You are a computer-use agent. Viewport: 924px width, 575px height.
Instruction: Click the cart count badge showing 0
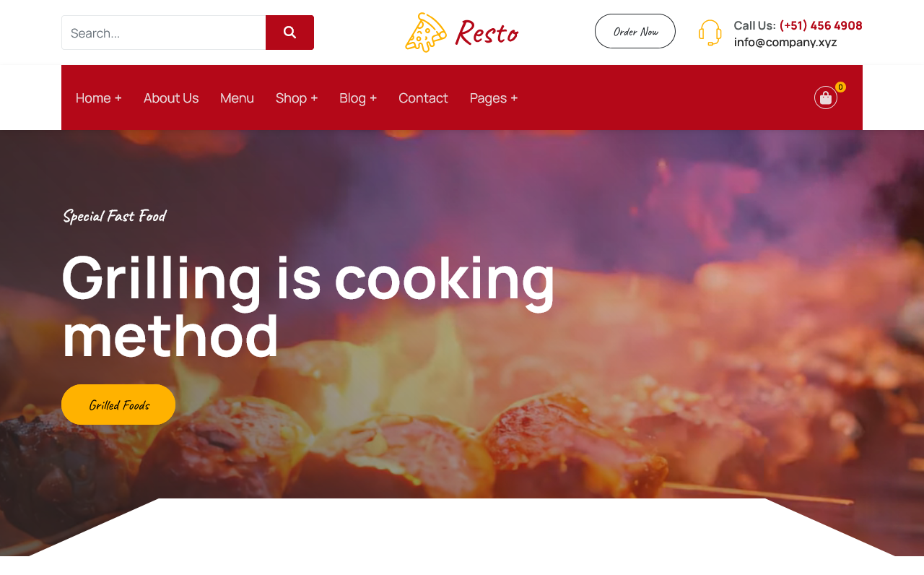840,87
